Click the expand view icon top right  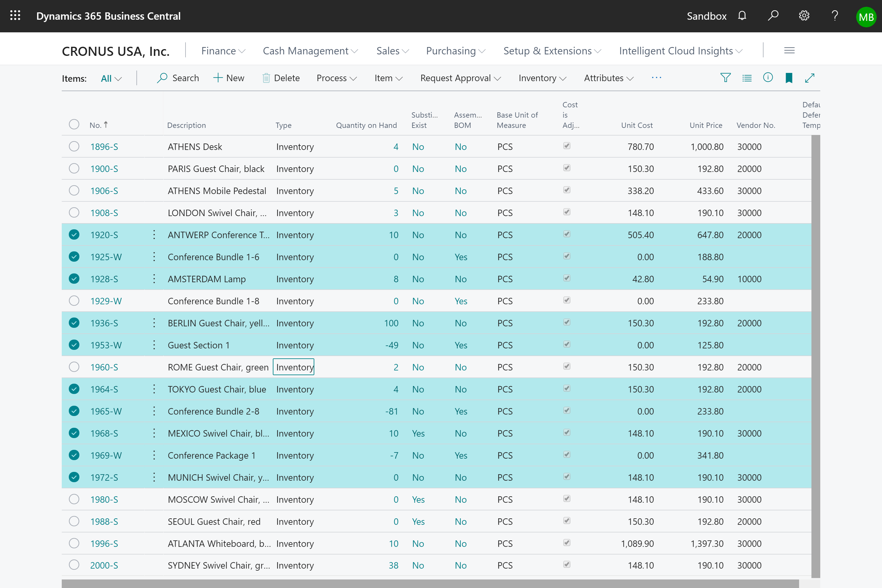click(x=809, y=77)
